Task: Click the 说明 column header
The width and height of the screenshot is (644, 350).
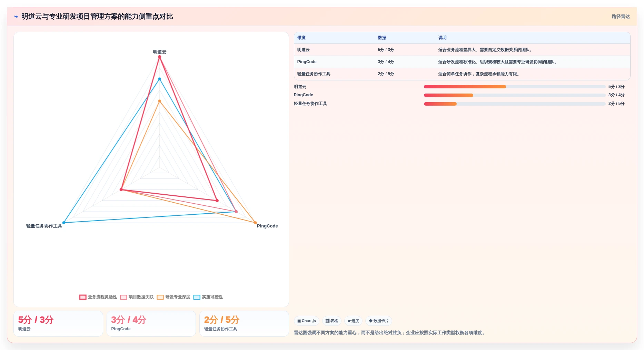Action: 442,38
